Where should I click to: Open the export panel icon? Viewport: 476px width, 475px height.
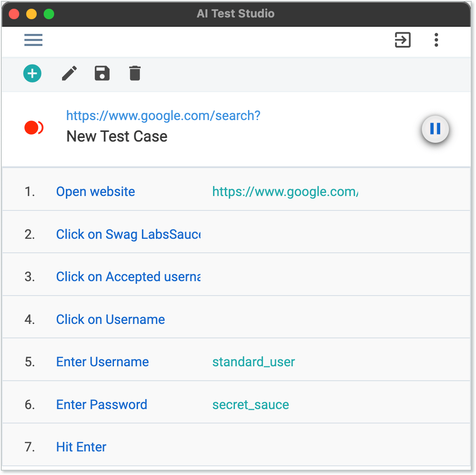402,40
